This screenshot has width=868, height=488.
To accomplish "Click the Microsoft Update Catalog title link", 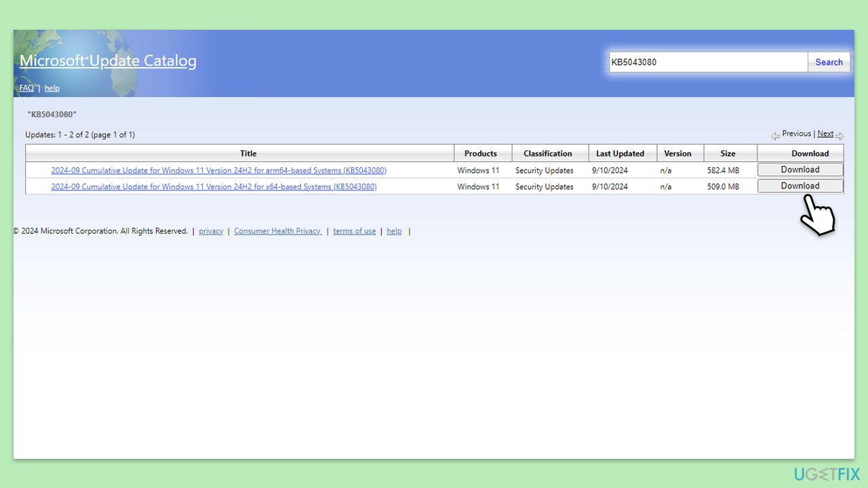I will 108,61.
